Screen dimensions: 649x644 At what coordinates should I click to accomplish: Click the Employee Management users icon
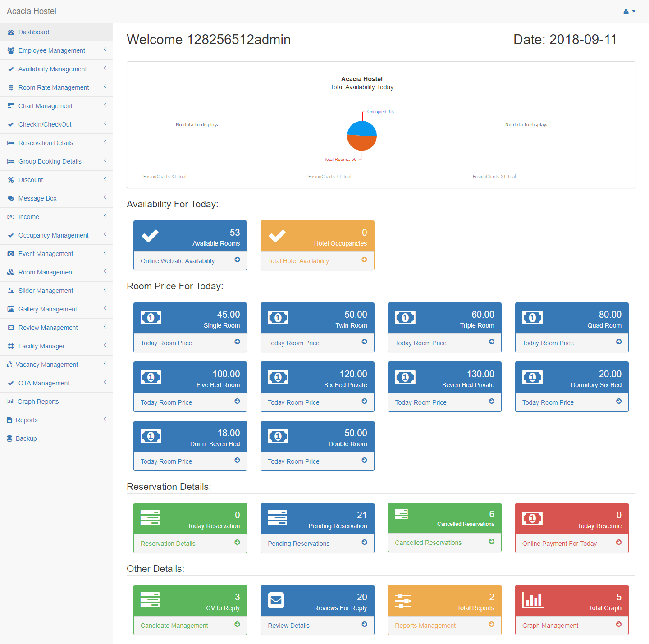11,50
